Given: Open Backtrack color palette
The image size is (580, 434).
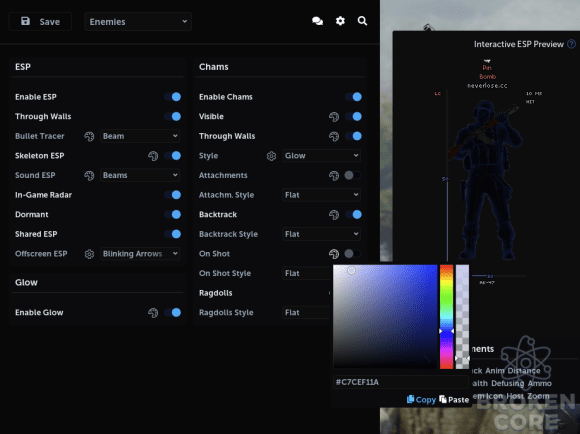Looking at the screenshot, I should tap(334, 215).
